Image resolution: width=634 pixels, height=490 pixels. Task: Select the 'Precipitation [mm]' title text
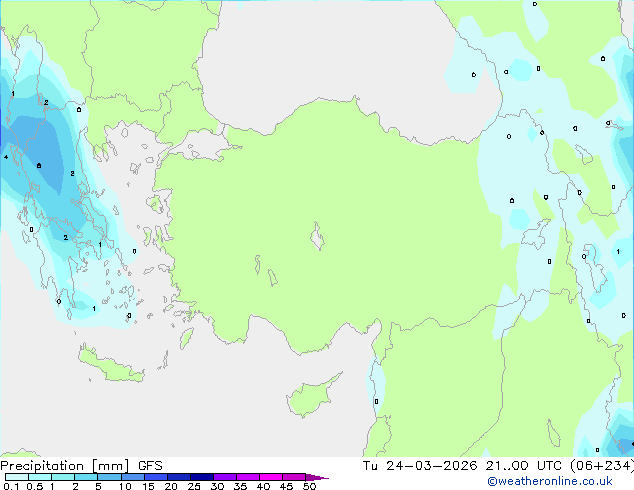[65, 466]
